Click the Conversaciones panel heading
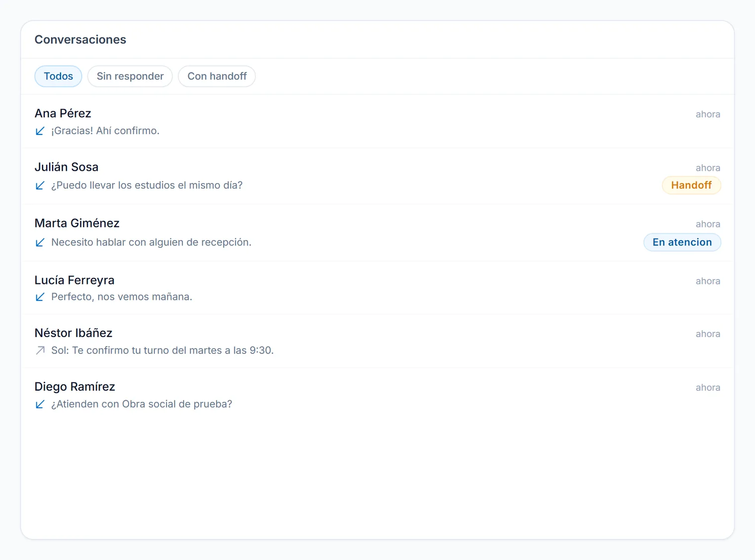The image size is (755, 560). click(x=80, y=40)
